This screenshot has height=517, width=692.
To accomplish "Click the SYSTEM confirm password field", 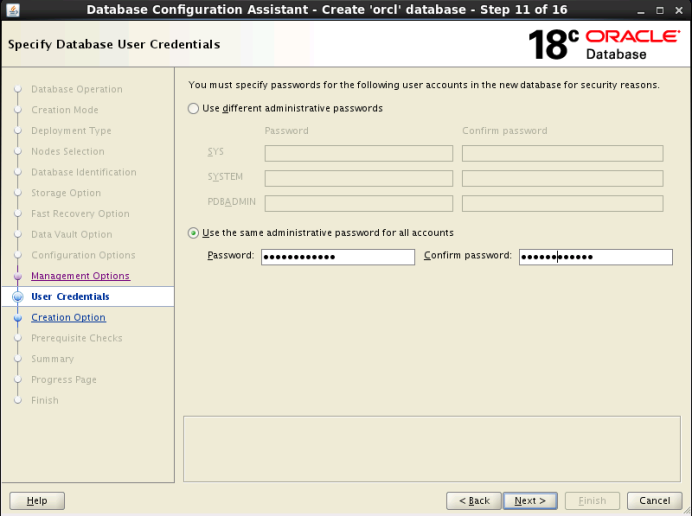I will pos(563,179).
